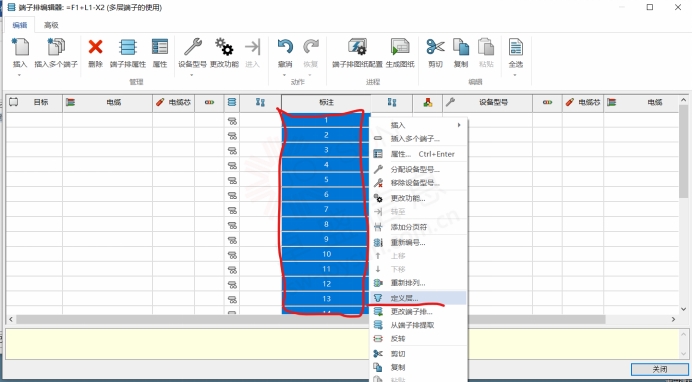Click the 设备型号 column header

(487, 103)
